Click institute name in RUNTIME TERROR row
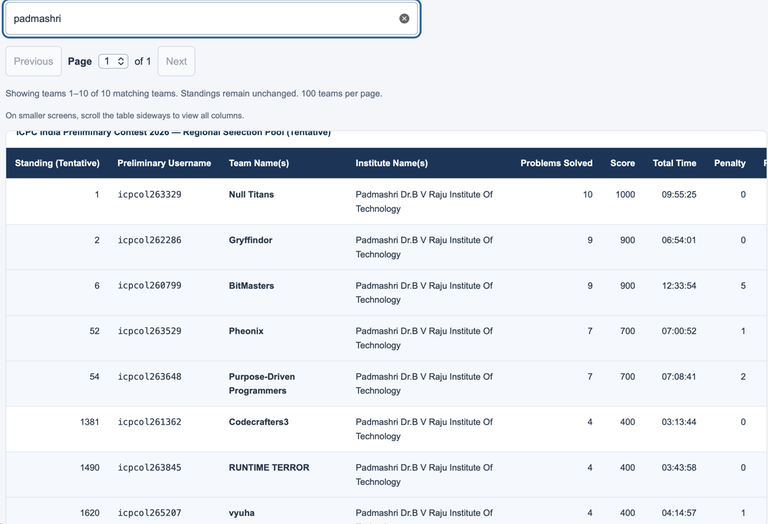 [x=424, y=475]
